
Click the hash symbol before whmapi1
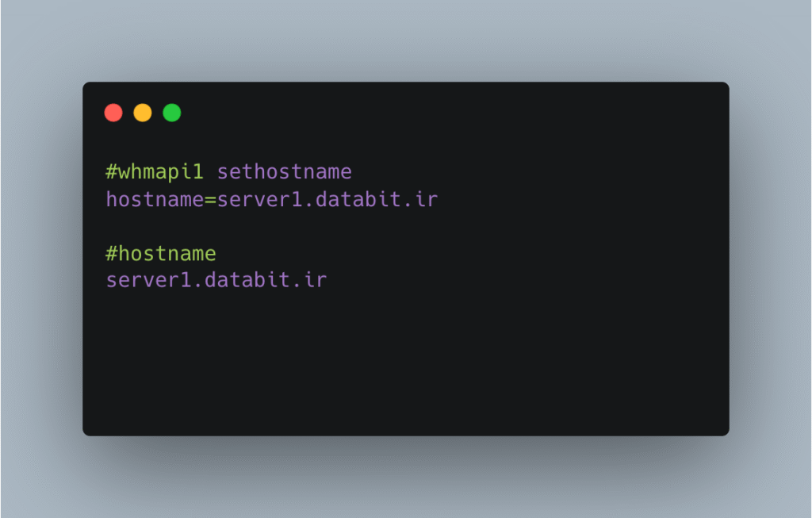[x=111, y=172]
